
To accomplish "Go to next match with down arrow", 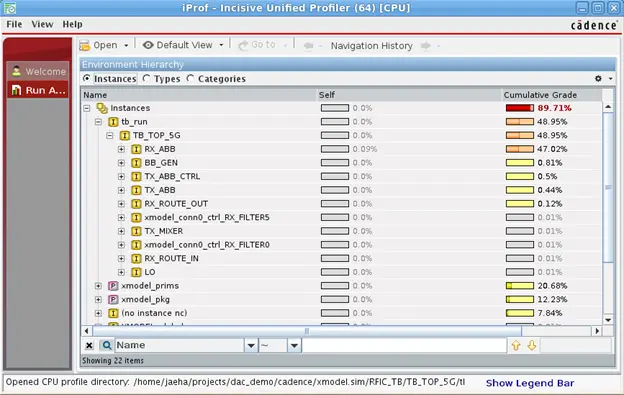I will (532, 345).
